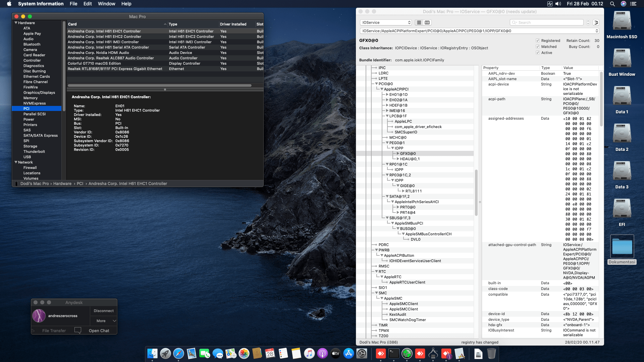
Task: Open the Window menu
Action: [106, 4]
